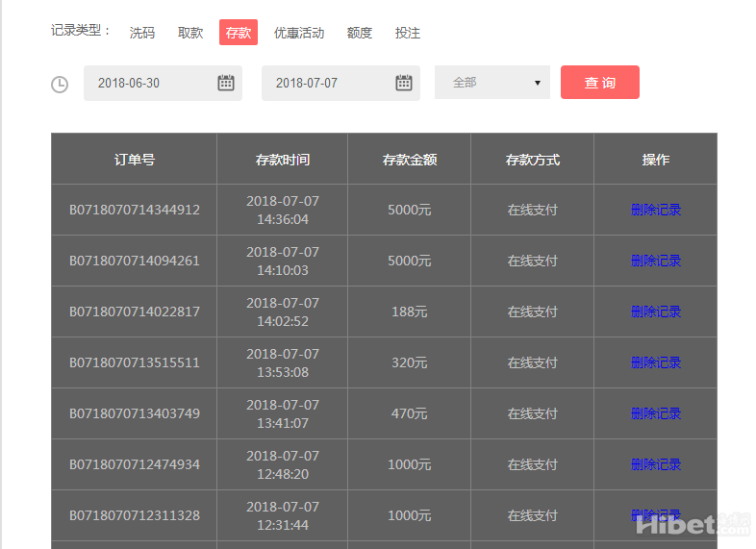The image size is (756, 549).
Task: Switch to the 额度 record tab
Action: (360, 33)
